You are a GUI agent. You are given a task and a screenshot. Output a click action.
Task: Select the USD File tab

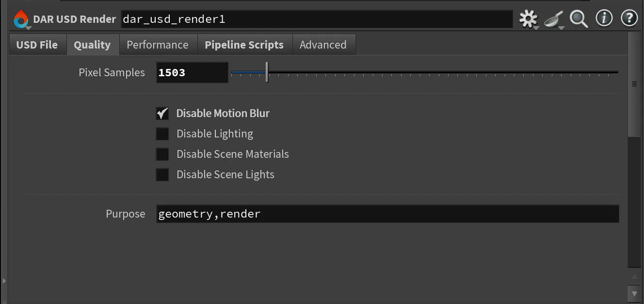pos(37,44)
